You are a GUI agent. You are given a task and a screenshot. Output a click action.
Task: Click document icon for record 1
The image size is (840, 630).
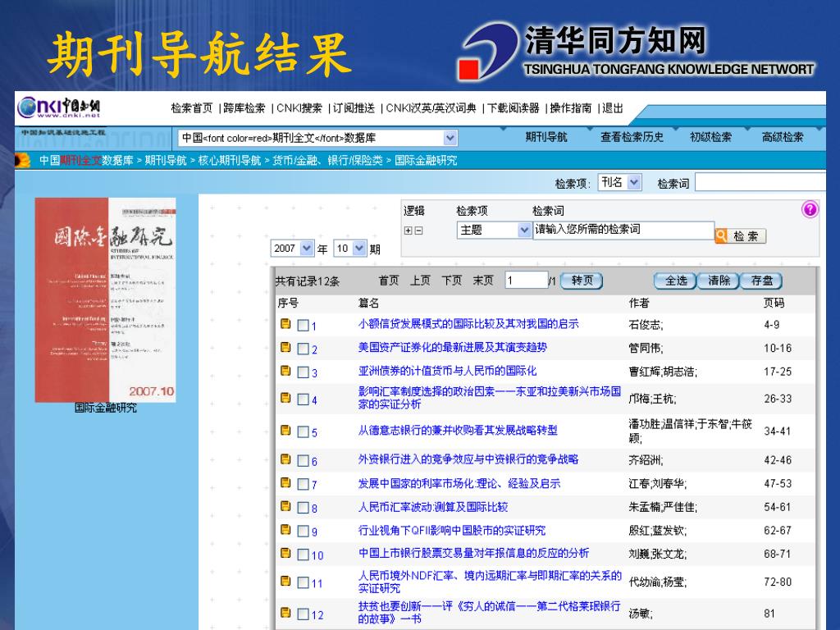pyautogui.click(x=285, y=323)
